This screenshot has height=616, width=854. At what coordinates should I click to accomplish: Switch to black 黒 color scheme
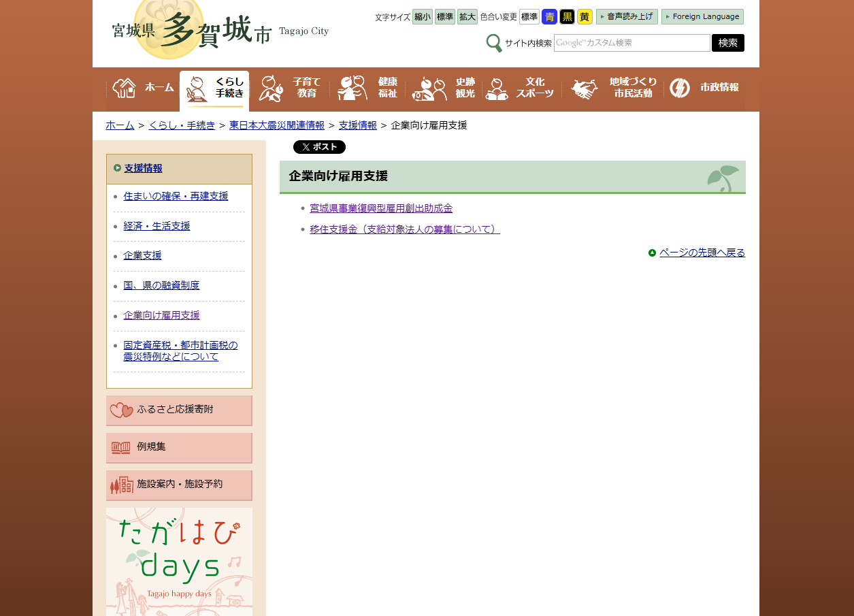click(567, 17)
